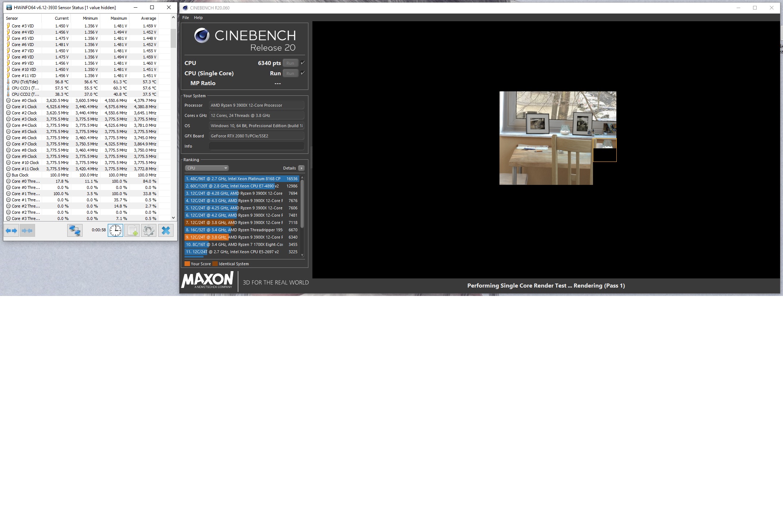Open the File menu in Cinebench
The image size is (783, 532).
(x=186, y=18)
